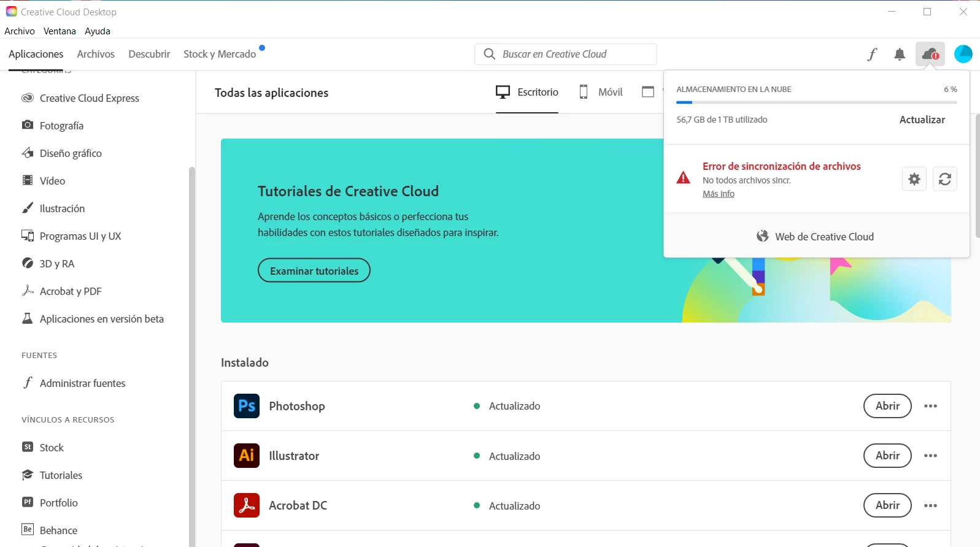Viewport: 980px width, 547px height.
Task: Click the Photoshop app icon
Action: 247,406
